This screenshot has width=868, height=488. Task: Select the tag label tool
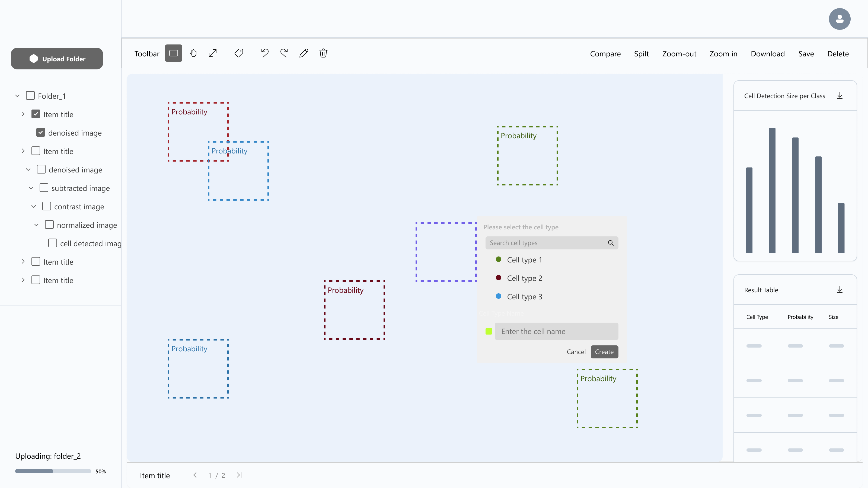(x=239, y=53)
